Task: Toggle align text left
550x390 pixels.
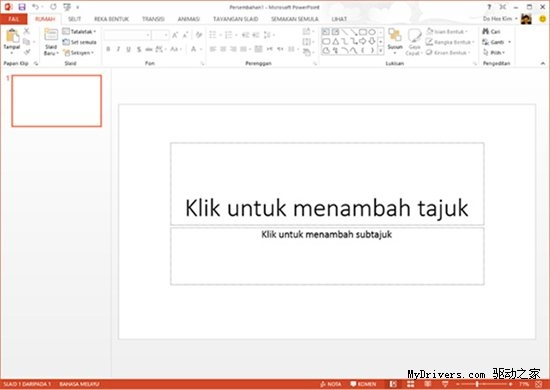Action: 213,49
